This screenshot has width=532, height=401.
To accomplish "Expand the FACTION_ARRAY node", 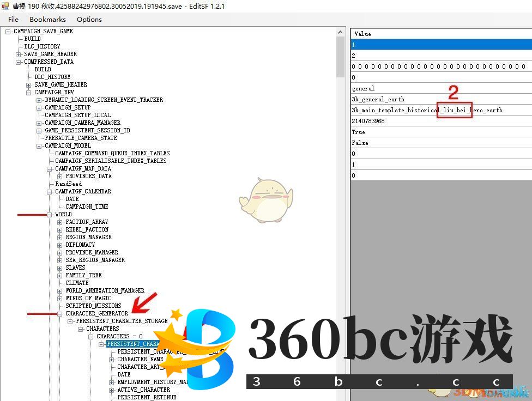I will 60,222.
